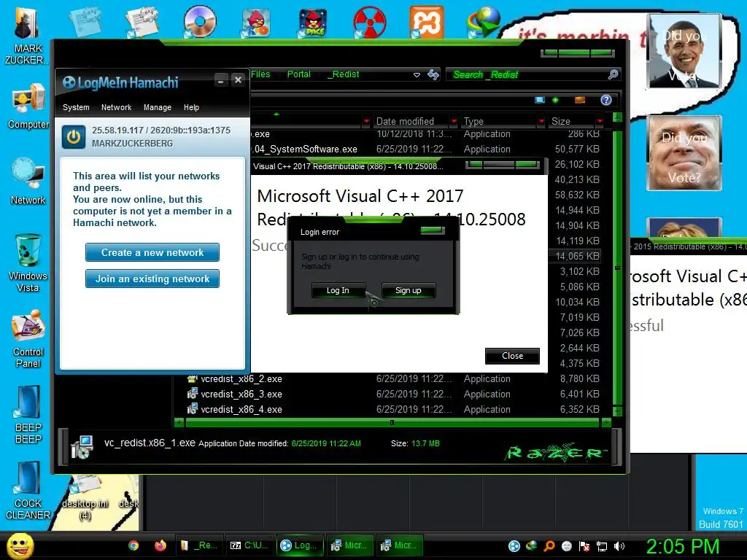The image size is (747, 560).
Task: Click the smiley face Start button
Action: click(20, 545)
